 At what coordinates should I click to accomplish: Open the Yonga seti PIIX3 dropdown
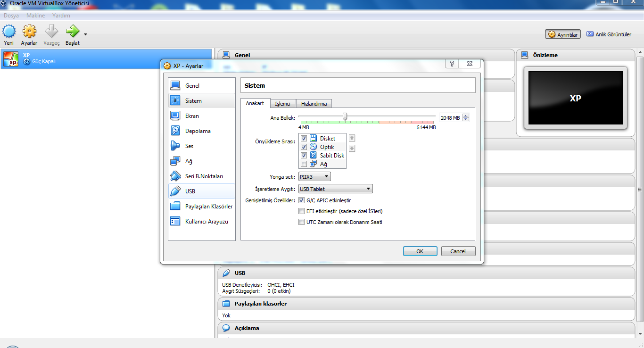314,177
